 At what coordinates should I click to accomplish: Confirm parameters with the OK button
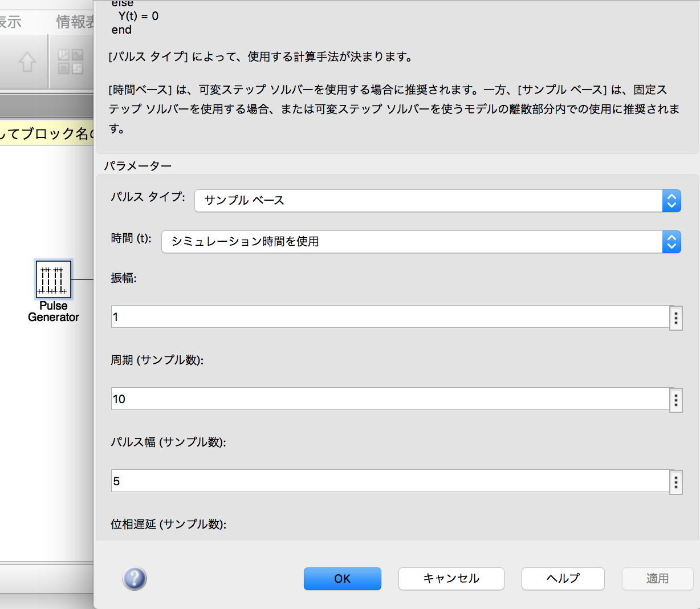(342, 578)
